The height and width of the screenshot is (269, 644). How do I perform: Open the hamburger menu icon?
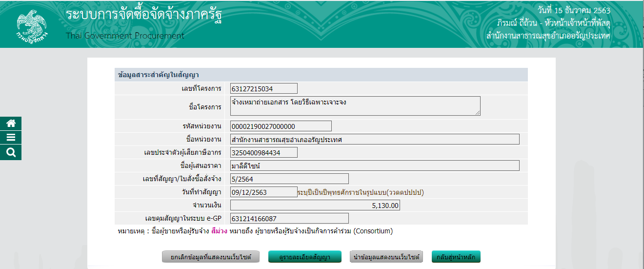coord(11,138)
